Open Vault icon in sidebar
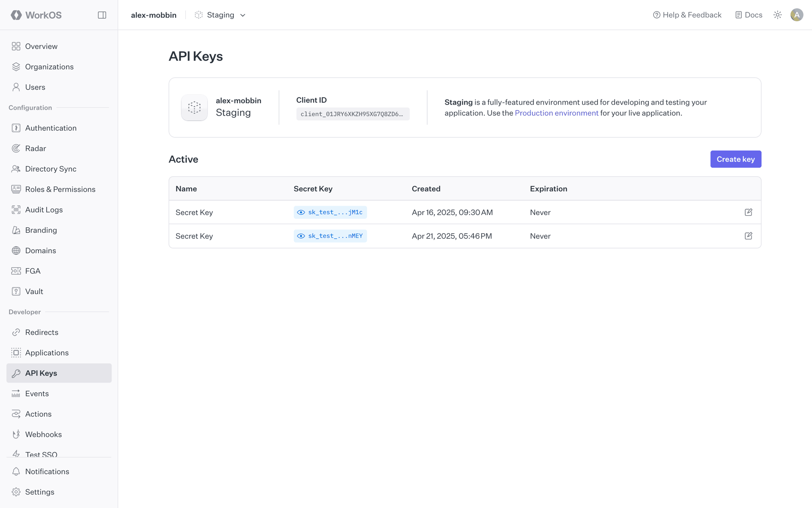 click(16, 291)
